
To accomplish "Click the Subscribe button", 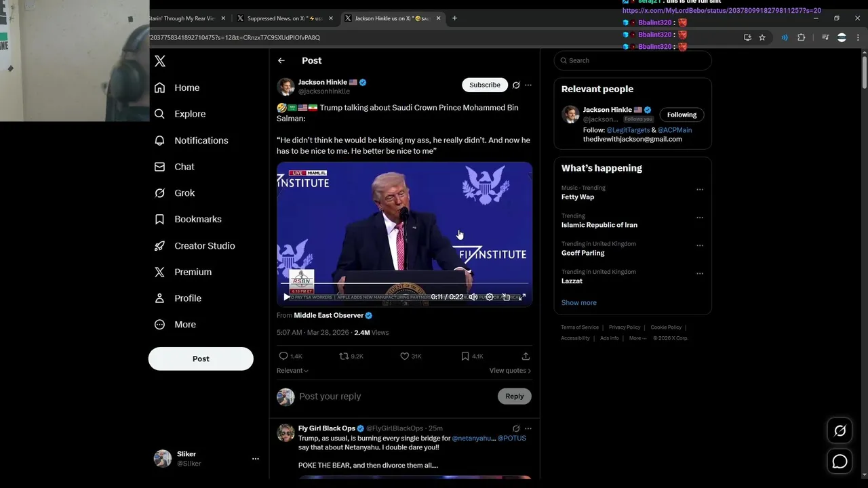I will click(x=485, y=85).
